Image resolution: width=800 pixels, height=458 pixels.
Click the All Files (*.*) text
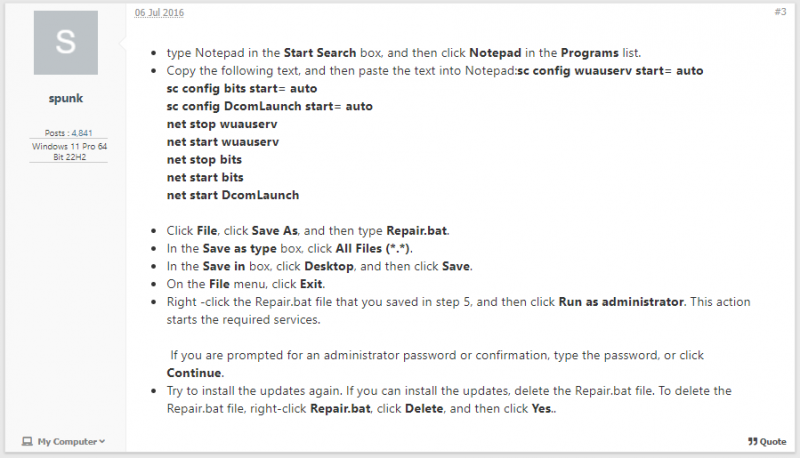(x=372, y=249)
